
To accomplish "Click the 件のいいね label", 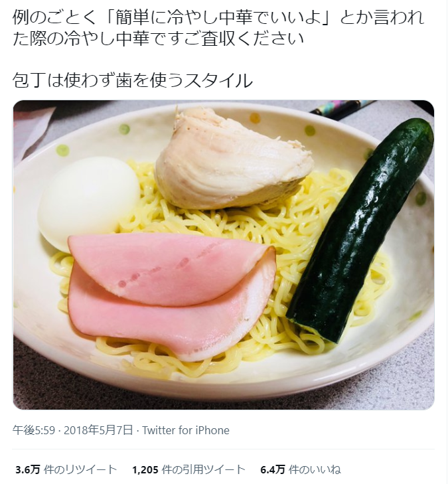I will coord(315,470).
